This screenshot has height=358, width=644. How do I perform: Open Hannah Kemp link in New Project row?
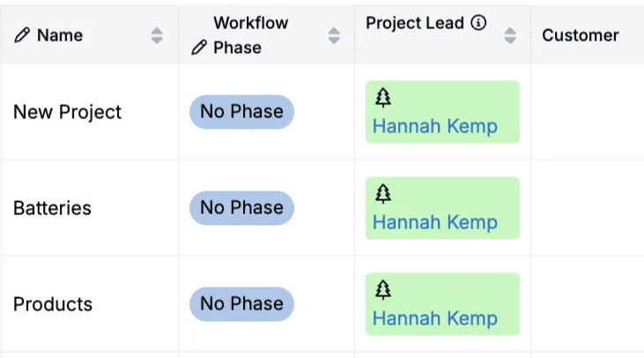click(x=434, y=126)
